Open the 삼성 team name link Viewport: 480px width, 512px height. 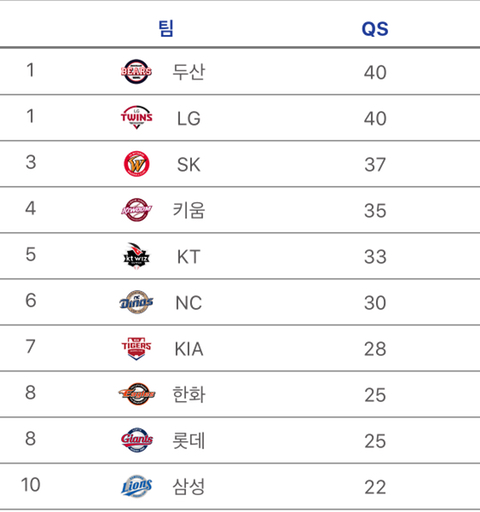(189, 487)
